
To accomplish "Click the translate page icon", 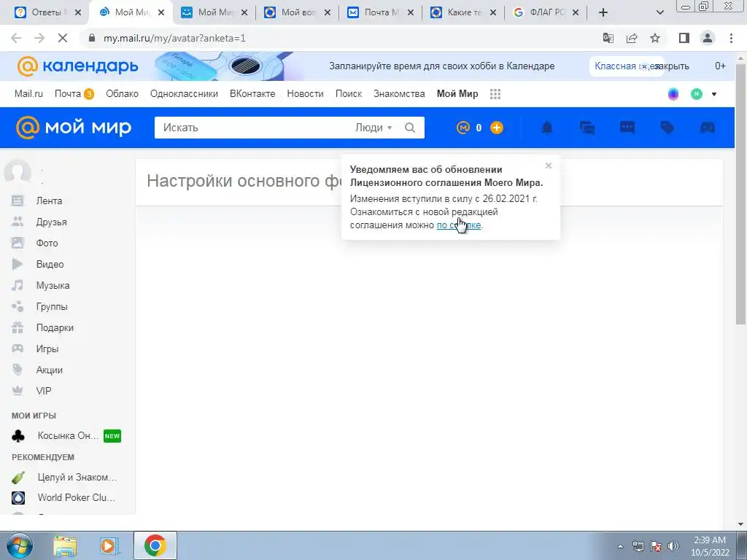I will pos(608,38).
